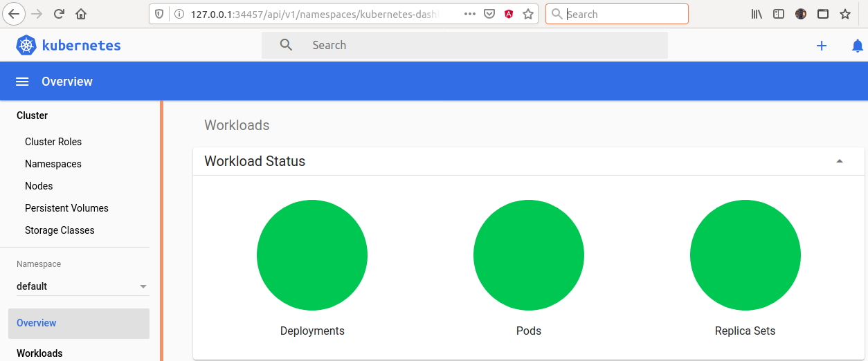
Task: Open Namespaces in the sidebar
Action: pyautogui.click(x=53, y=164)
